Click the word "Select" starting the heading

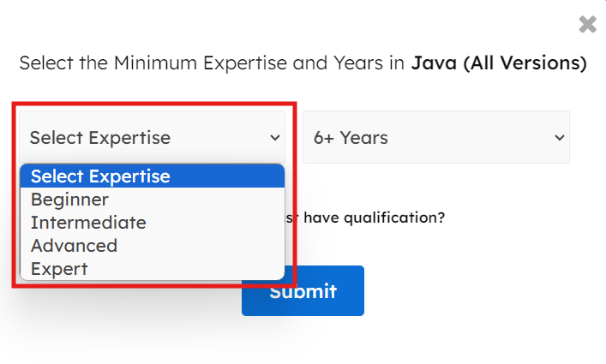(x=45, y=63)
